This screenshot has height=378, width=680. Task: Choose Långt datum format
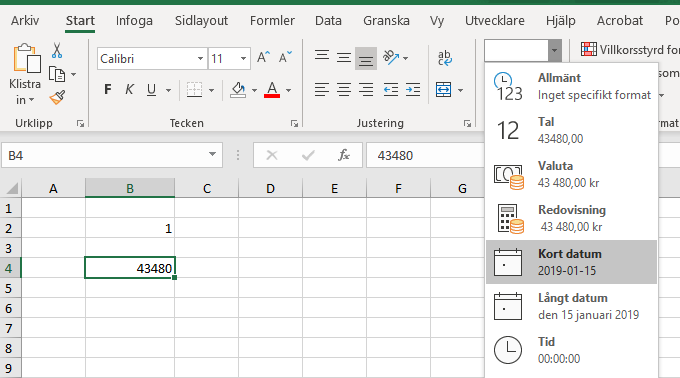click(572, 306)
